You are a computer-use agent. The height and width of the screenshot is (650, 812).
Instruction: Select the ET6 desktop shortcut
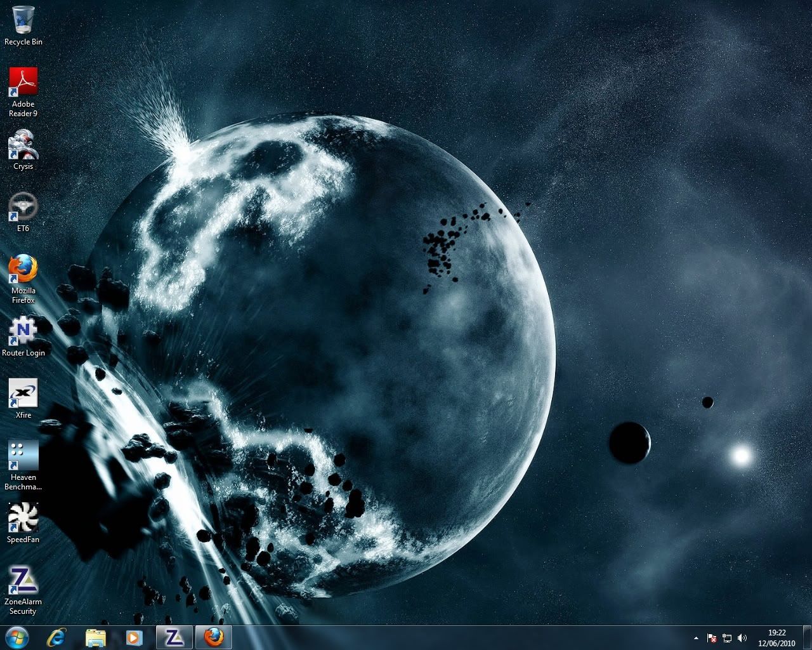23,213
